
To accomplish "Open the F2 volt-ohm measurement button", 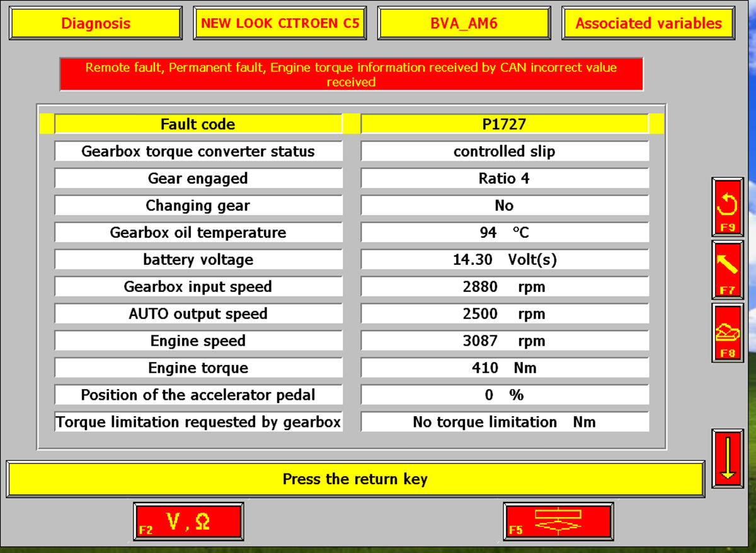I will [x=188, y=521].
